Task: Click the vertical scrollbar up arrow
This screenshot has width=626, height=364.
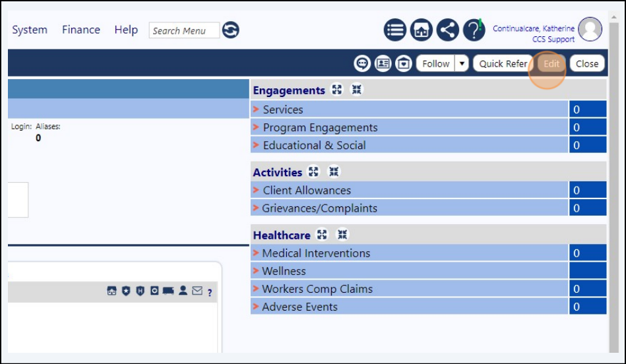Action: point(613,16)
